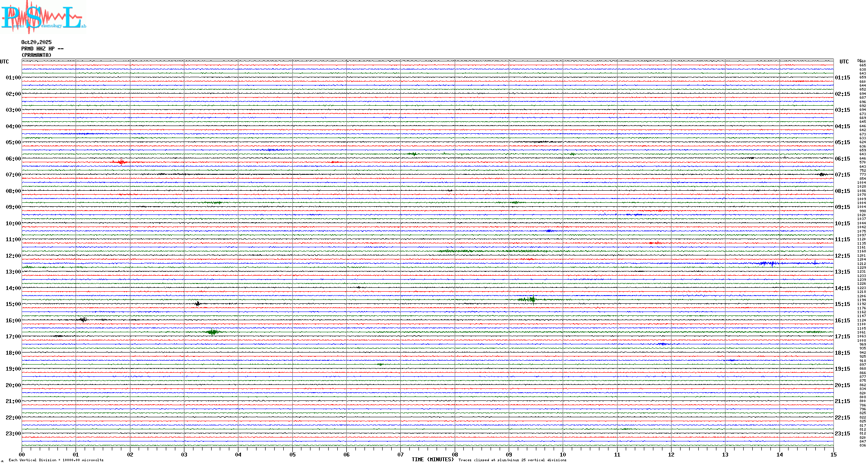Click the Oct20,2025 date label
This screenshot has width=868, height=466.
click(x=36, y=42)
